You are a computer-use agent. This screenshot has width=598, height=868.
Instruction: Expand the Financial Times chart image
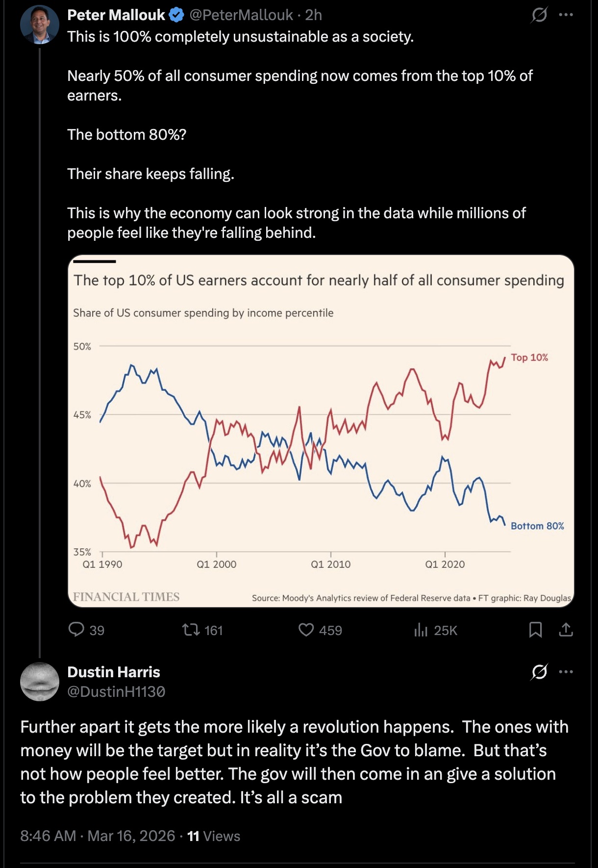tap(321, 431)
